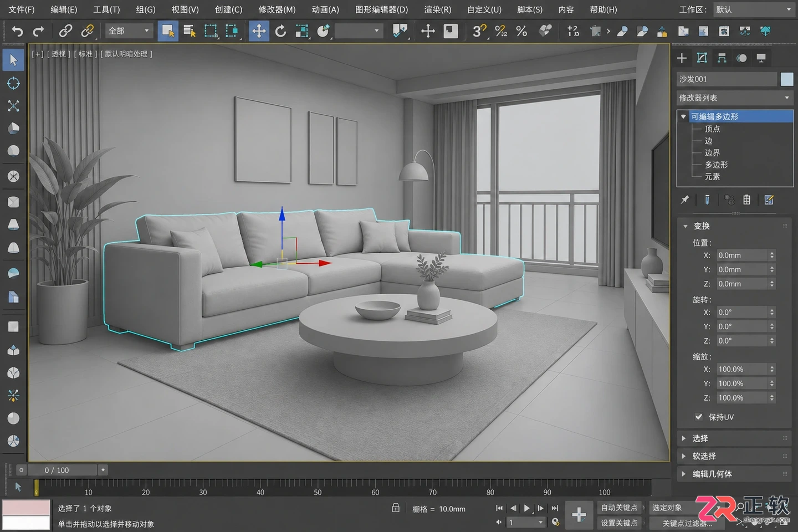
Task: Activate the Select and Move tool
Action: pyautogui.click(x=259, y=31)
